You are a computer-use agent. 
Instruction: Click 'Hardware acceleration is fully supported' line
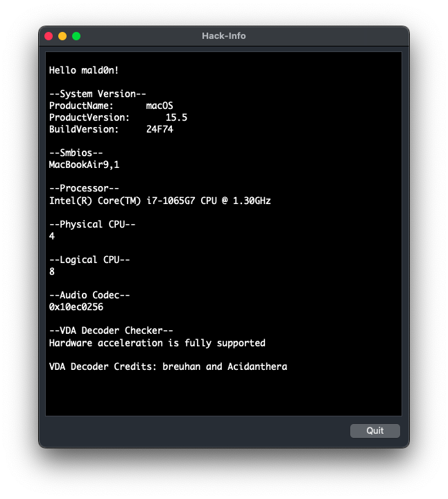point(157,343)
